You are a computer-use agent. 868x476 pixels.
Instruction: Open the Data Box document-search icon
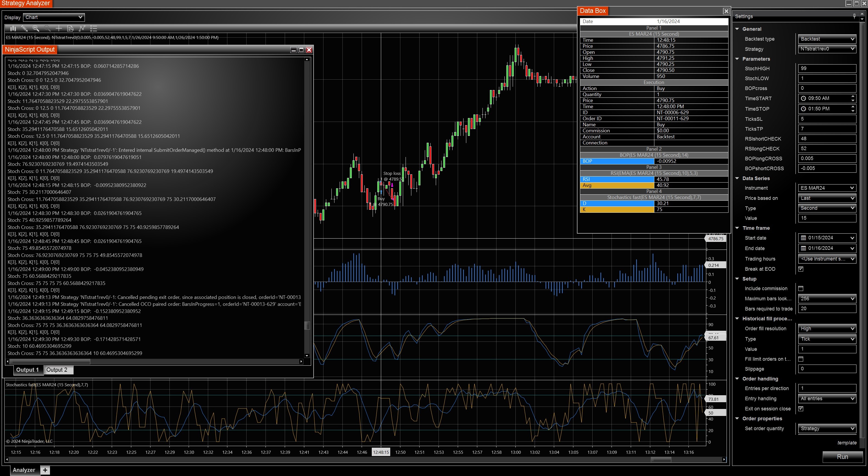pyautogui.click(x=70, y=29)
